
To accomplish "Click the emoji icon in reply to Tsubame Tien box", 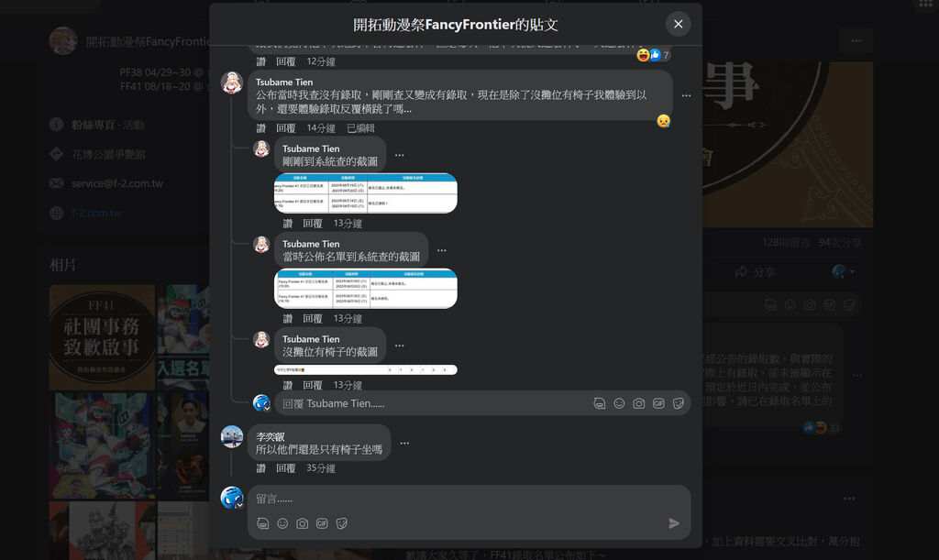I will pos(619,404).
